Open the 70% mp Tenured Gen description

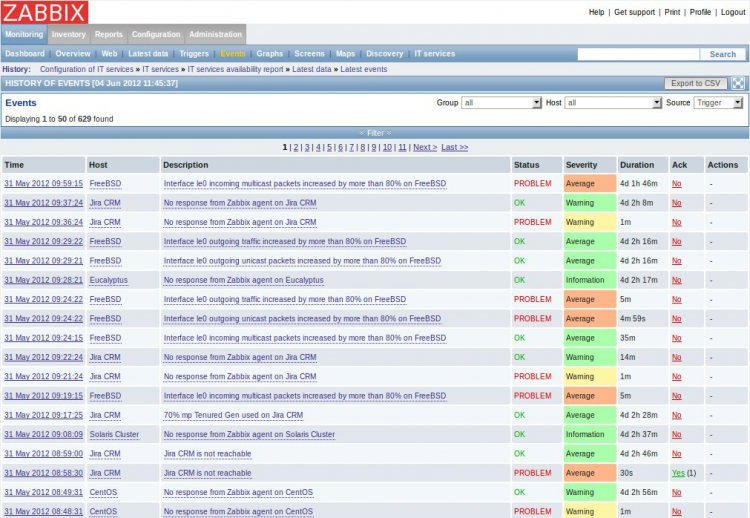point(232,415)
